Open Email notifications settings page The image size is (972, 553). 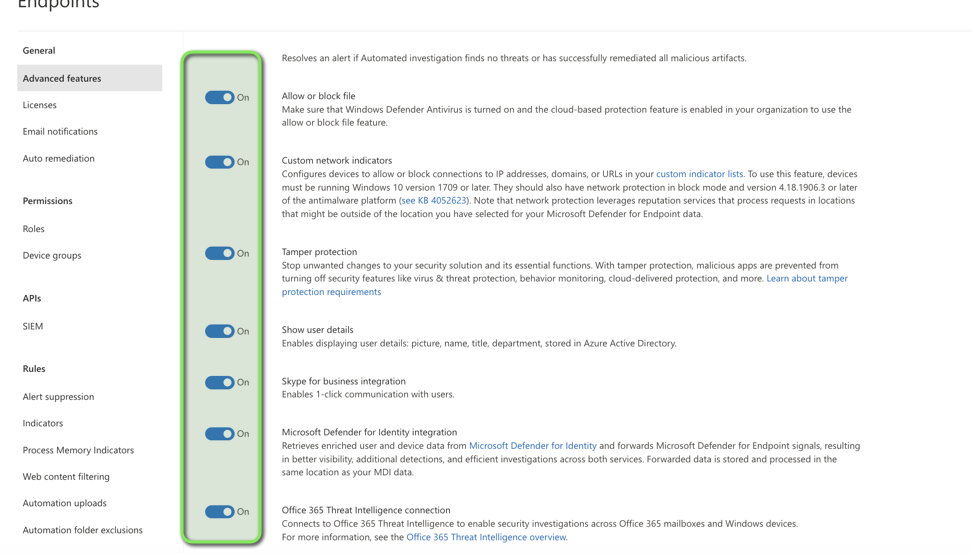point(60,131)
